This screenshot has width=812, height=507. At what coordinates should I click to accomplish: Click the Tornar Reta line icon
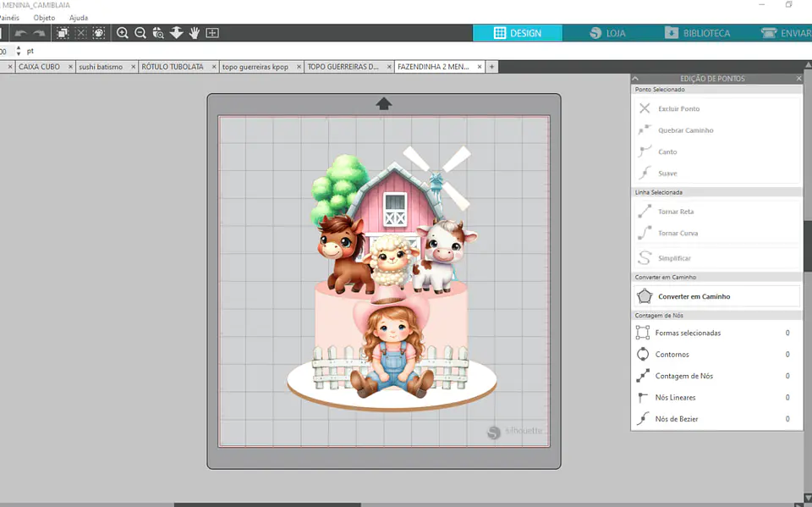point(645,211)
